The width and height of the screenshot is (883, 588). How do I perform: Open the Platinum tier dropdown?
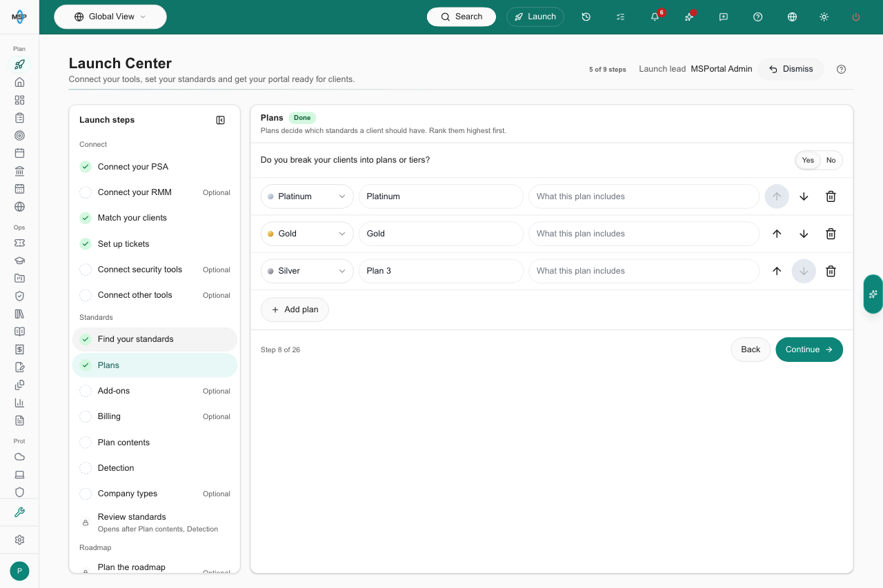(x=307, y=196)
